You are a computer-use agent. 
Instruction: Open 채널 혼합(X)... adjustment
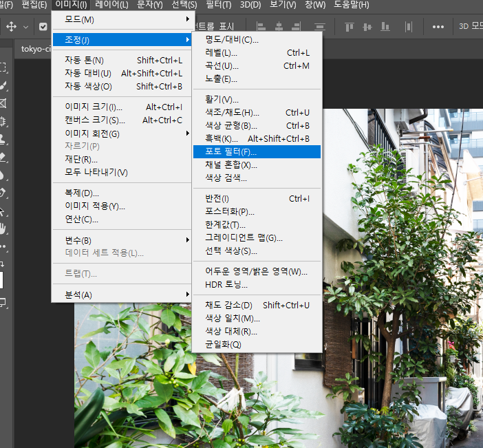[257, 165]
